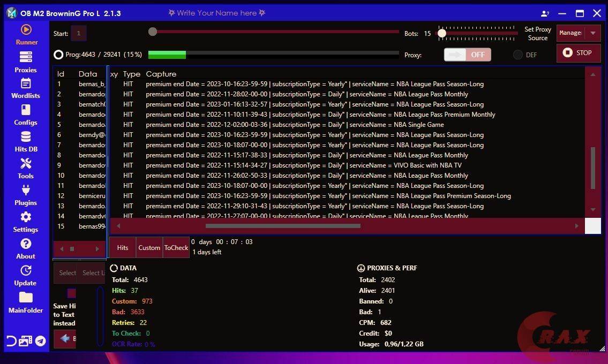Screen dimensions: 608x364
Task: Open the Configs section icon
Action: click(x=26, y=110)
